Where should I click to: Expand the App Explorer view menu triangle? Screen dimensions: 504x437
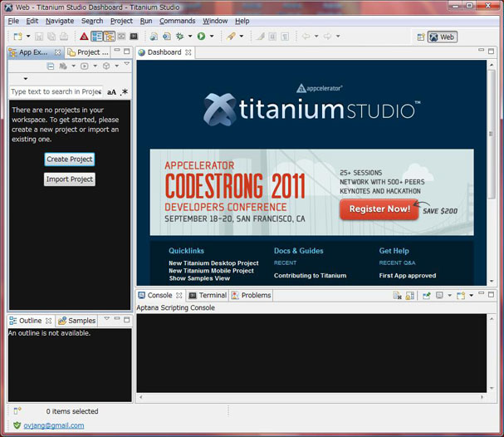pyautogui.click(x=127, y=64)
